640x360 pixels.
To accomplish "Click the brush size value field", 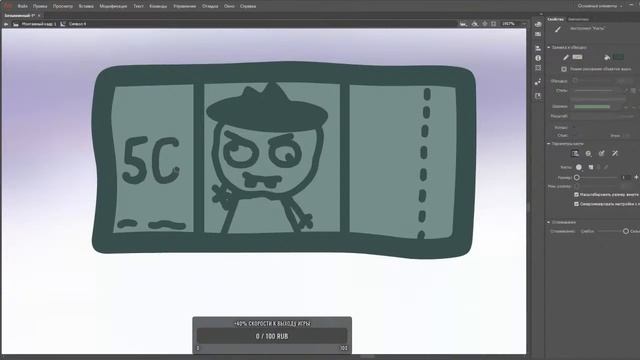I will point(626,178).
